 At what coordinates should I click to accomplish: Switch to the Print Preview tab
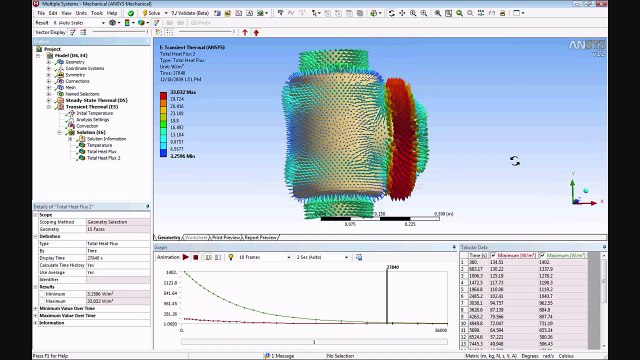click(226, 238)
